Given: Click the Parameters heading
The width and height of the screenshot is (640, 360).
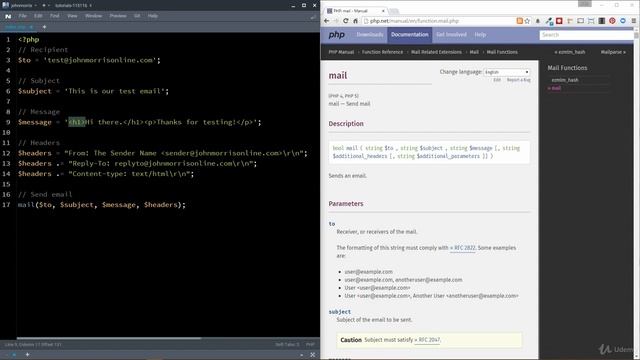Looking at the screenshot, I should click(346, 204).
